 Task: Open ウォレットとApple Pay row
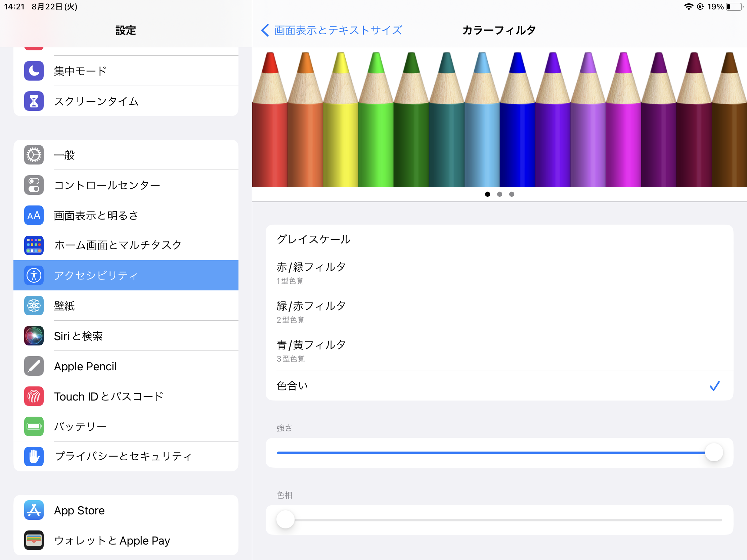(126, 541)
